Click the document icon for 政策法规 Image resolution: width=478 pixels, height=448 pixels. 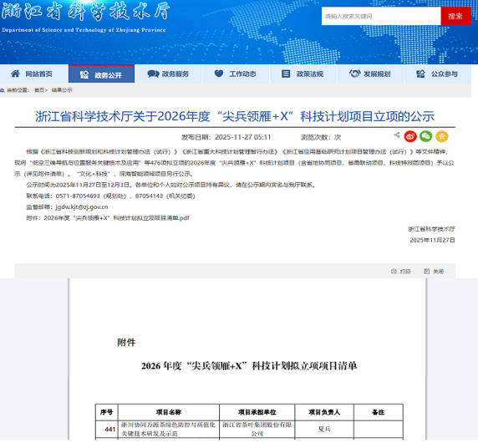[x=286, y=74]
